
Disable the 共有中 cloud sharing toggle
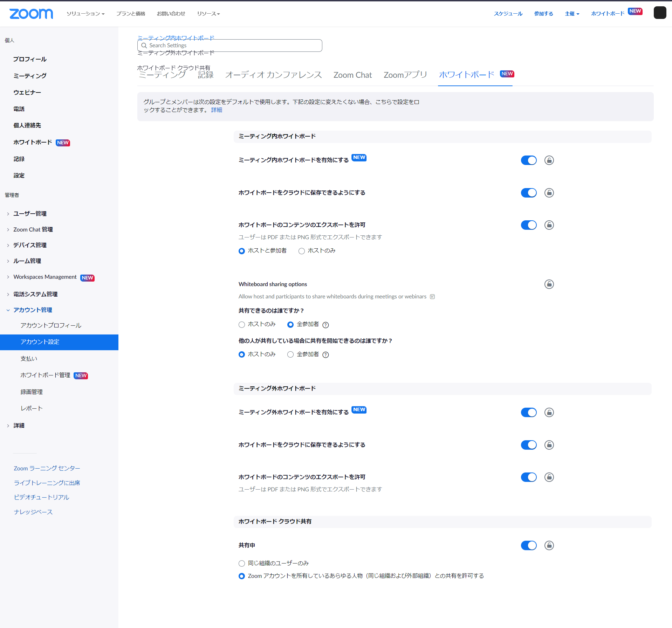pos(528,545)
